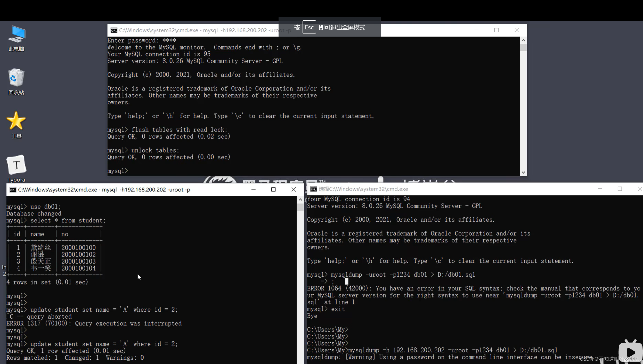
Task: Minimize the bottom-left mysql cmd window
Action: pos(254,190)
